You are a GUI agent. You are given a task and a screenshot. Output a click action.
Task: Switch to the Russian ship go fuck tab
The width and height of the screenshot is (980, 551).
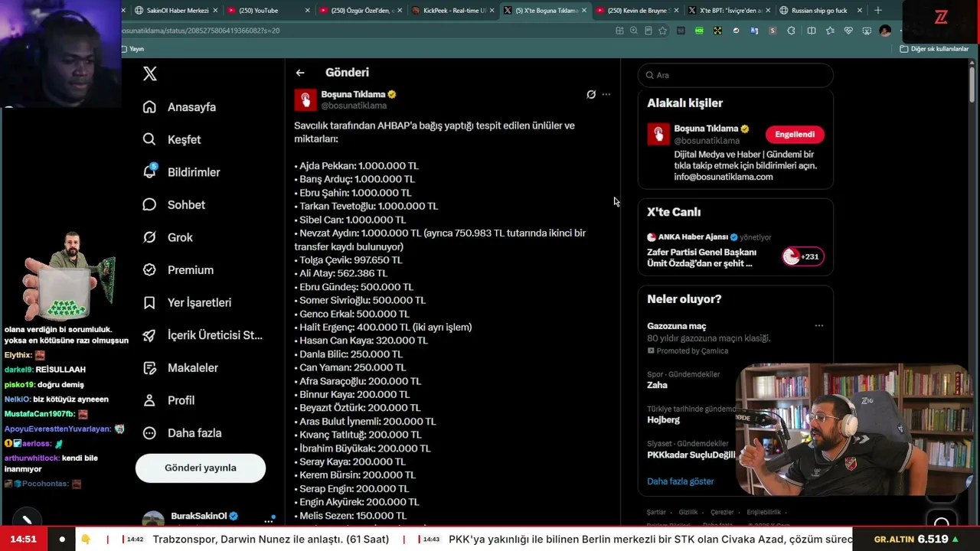819,11
